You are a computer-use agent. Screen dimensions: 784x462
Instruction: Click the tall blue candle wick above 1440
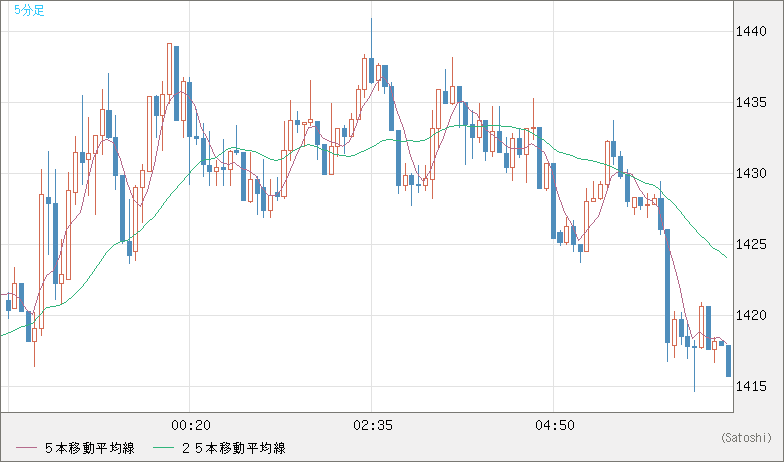point(372,38)
